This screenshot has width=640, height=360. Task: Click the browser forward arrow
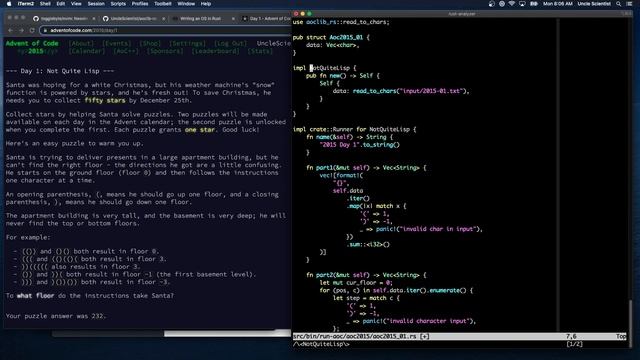[x=21, y=30]
